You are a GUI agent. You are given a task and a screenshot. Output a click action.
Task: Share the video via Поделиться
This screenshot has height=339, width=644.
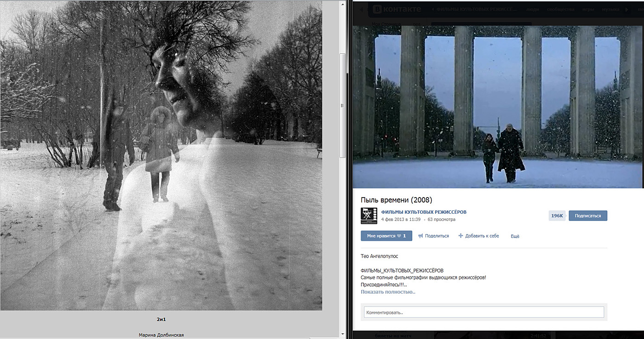[437, 236]
